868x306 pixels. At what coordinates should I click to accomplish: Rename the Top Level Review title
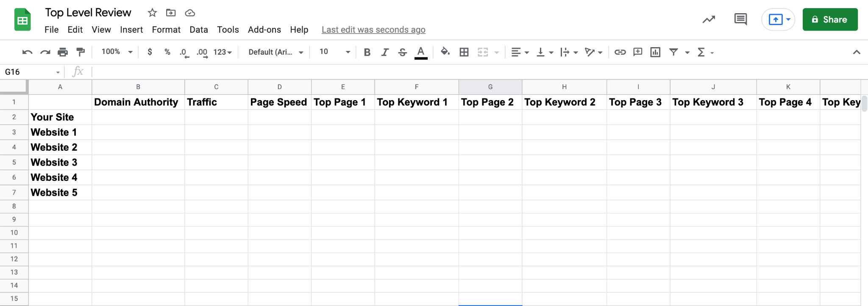point(88,13)
